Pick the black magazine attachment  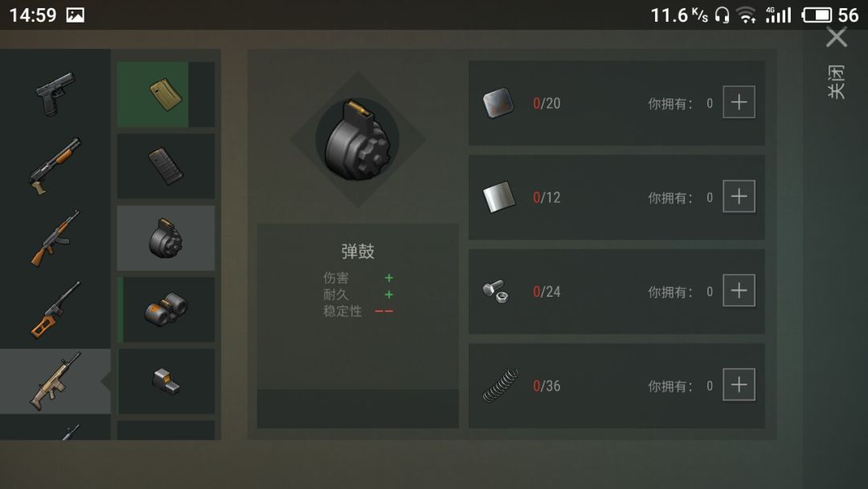(166, 166)
